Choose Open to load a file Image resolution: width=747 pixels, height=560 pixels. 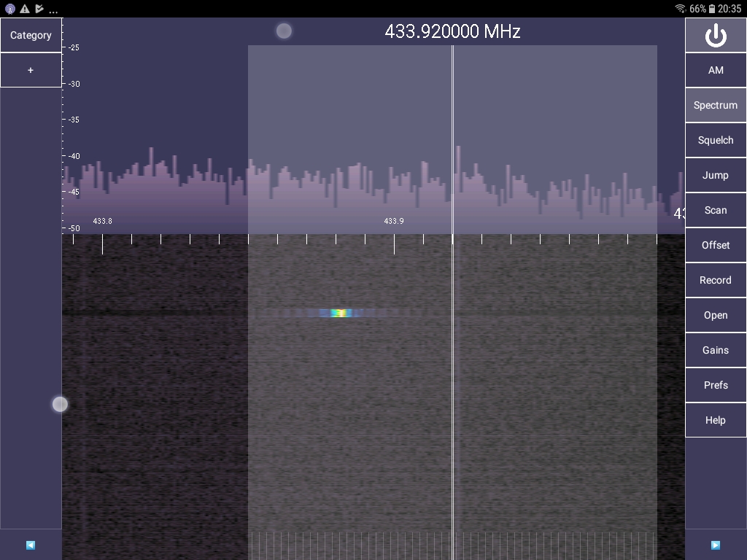(716, 315)
